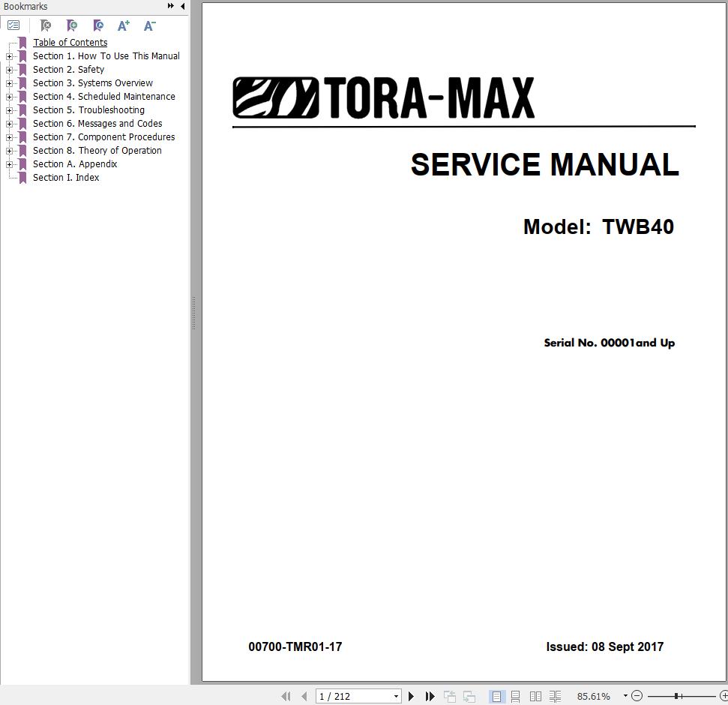
Task: Jump to last page with skip-forward icon
Action: click(430, 696)
